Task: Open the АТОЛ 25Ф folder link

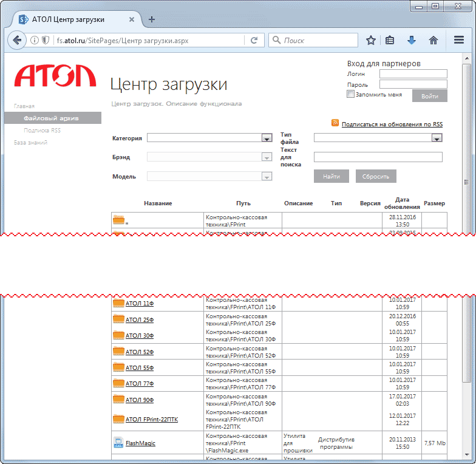Action: point(140,319)
